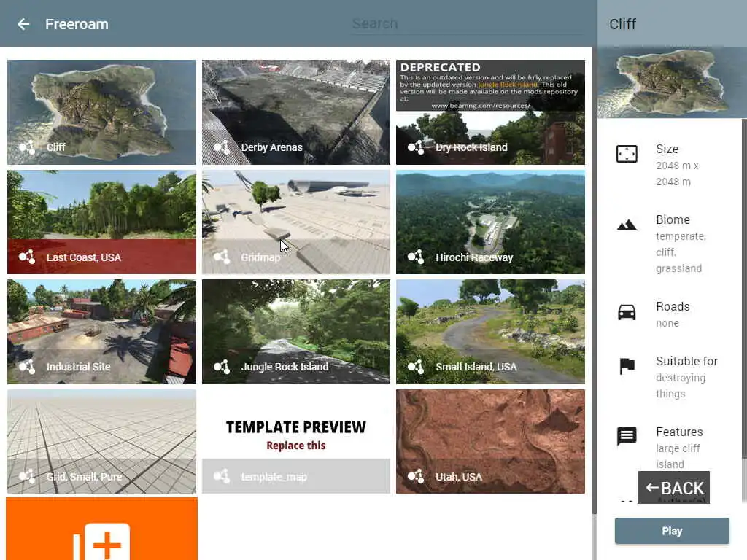Screen dimensions: 747x560
Task: Select the Derby Arenas map thumbnail
Action: point(296,112)
